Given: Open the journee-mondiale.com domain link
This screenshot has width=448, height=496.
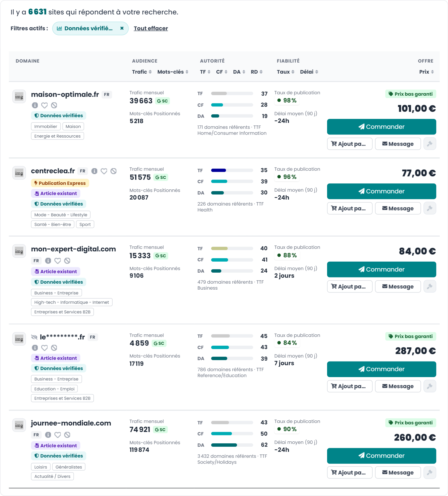Looking at the screenshot, I should [71, 423].
